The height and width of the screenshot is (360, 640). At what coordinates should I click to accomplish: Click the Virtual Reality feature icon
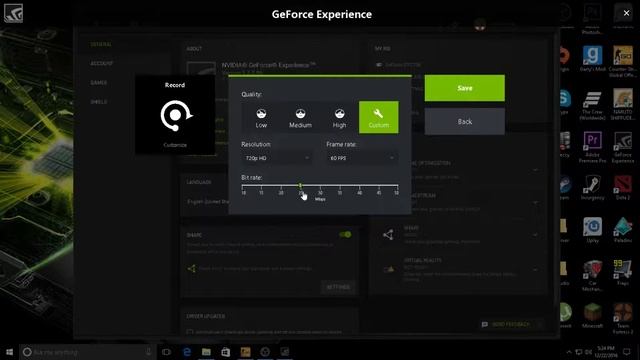[x=389, y=269]
